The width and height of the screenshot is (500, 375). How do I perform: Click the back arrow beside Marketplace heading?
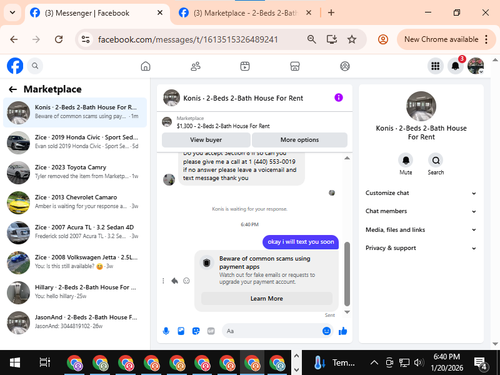(13, 89)
